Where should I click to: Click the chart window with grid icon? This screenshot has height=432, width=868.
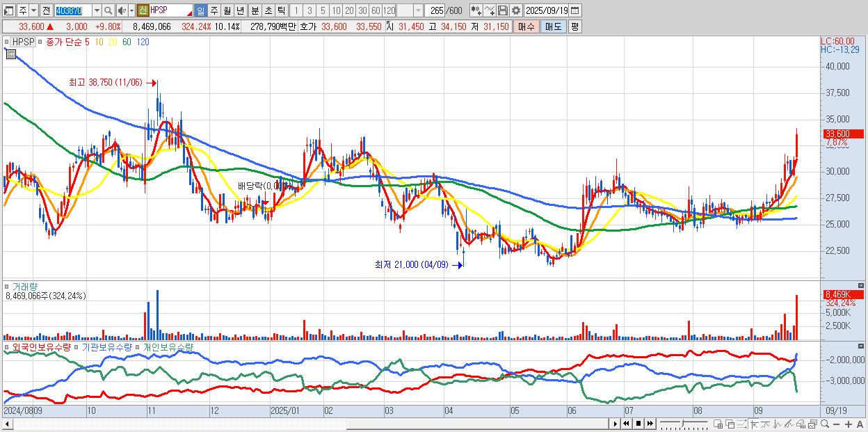[718, 424]
